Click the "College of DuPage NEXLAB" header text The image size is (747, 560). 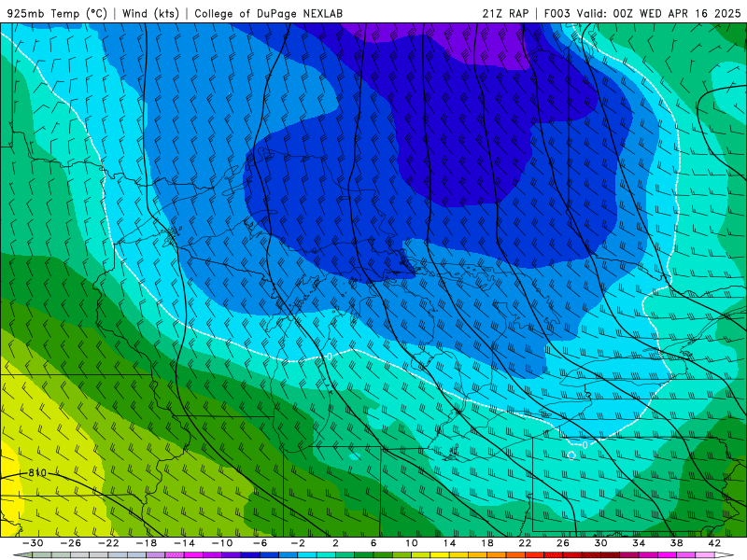[268, 13]
